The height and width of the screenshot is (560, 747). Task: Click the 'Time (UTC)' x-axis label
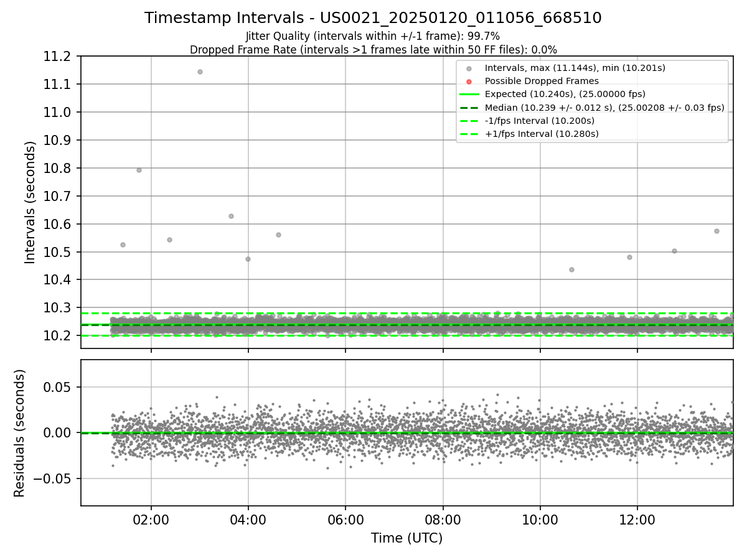click(406, 538)
